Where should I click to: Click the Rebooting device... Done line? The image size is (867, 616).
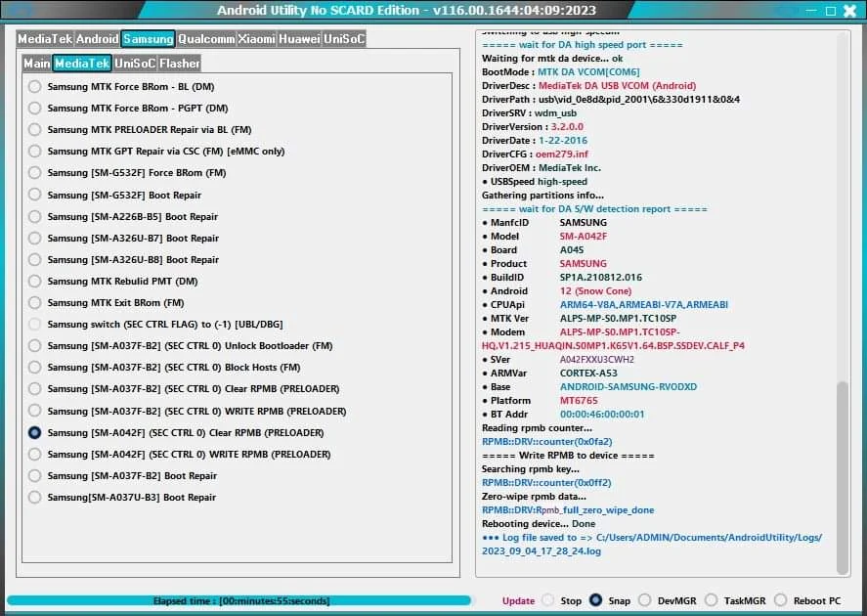539,524
